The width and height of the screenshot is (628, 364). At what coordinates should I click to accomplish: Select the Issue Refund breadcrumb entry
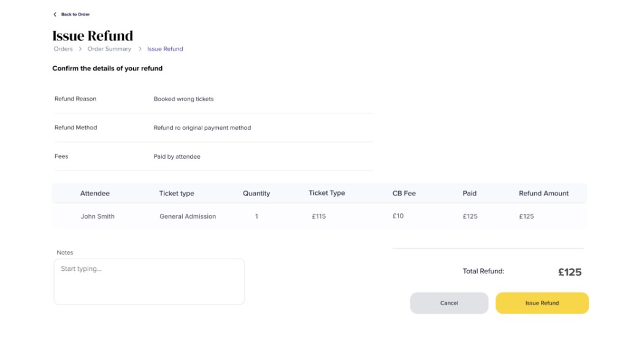[164, 48]
